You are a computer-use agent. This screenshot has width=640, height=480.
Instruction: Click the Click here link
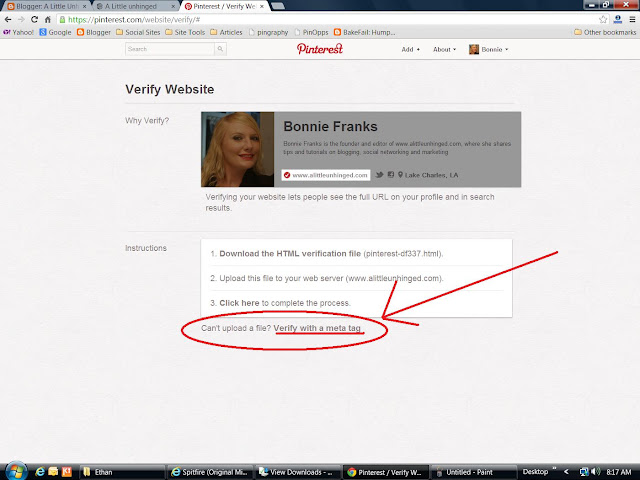(x=239, y=303)
